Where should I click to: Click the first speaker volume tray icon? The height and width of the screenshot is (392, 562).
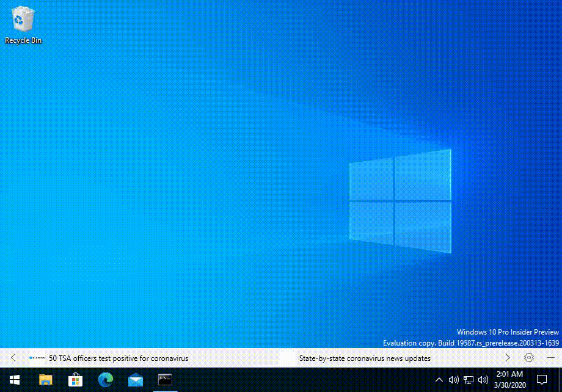(453, 380)
